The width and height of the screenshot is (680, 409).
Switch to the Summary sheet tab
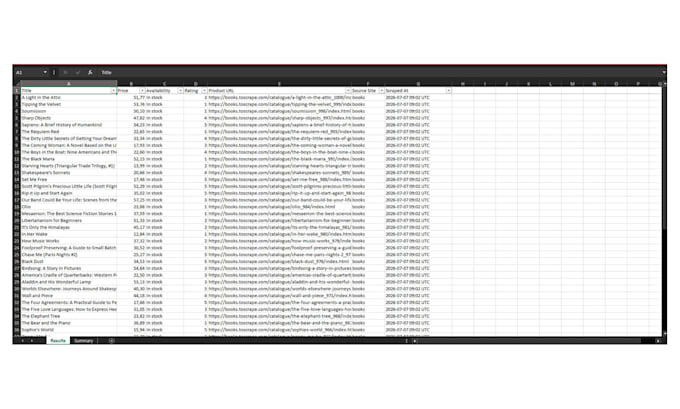point(83,341)
